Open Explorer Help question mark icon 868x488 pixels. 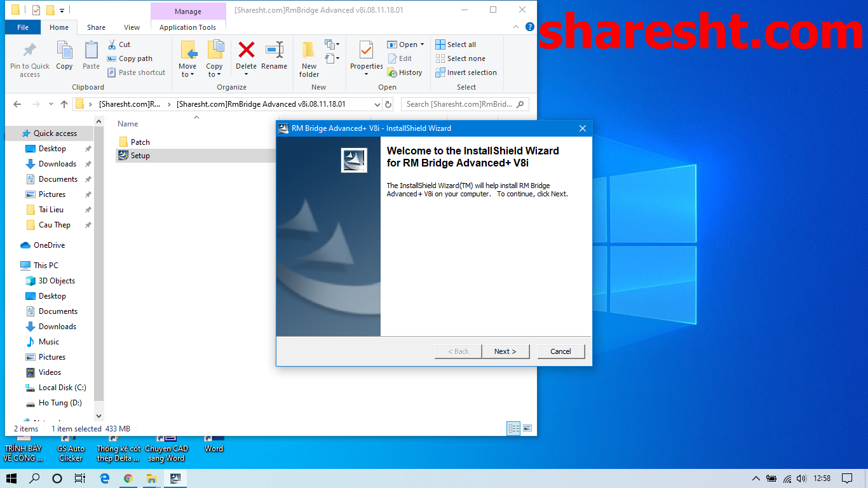529,27
